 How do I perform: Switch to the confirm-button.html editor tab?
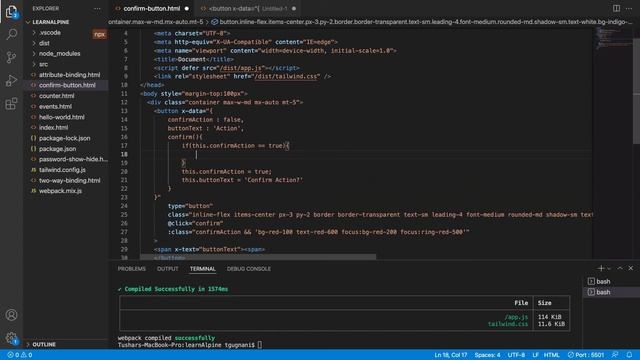pyautogui.click(x=152, y=8)
